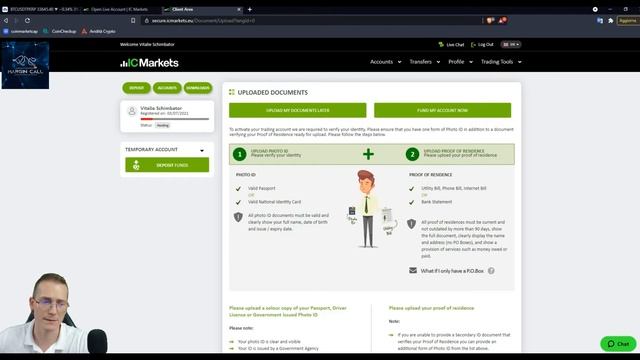
Task: Click the step 2 circle for Proof of Residence
Action: click(412, 154)
